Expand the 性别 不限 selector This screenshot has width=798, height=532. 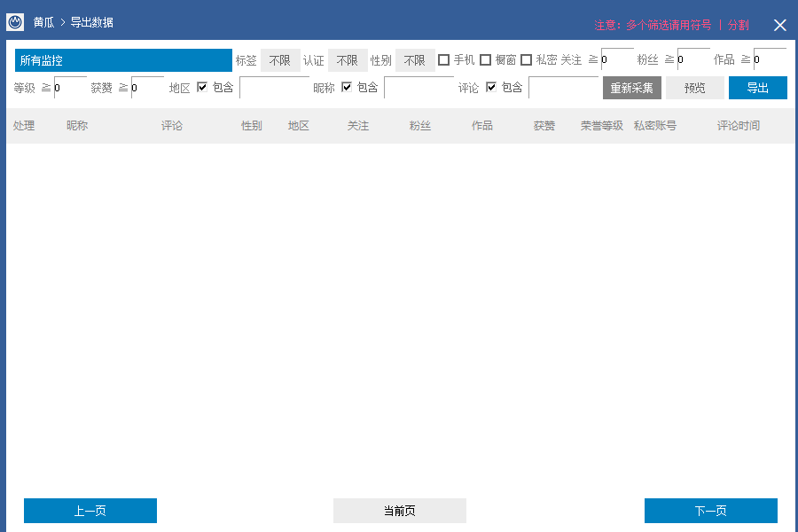414,60
